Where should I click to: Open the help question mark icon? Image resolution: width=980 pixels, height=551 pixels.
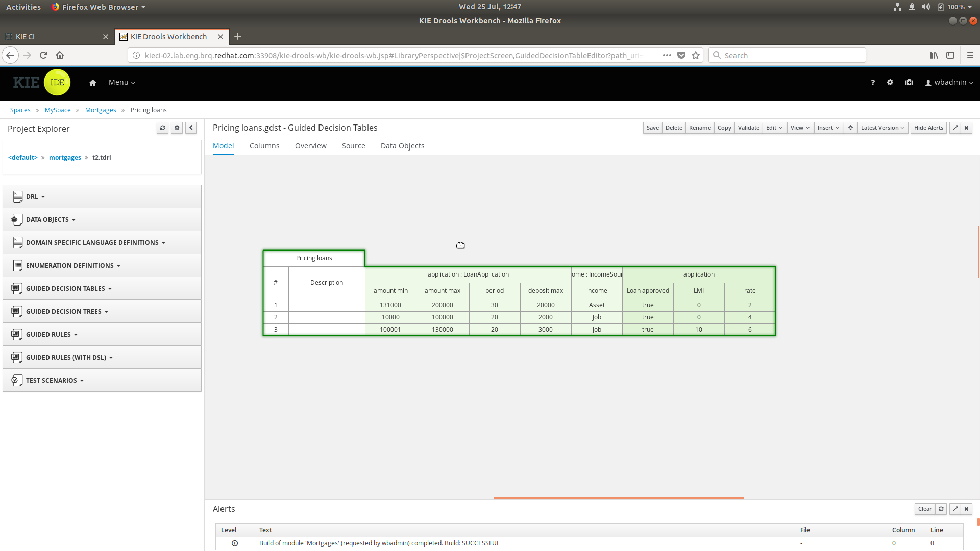tap(873, 83)
